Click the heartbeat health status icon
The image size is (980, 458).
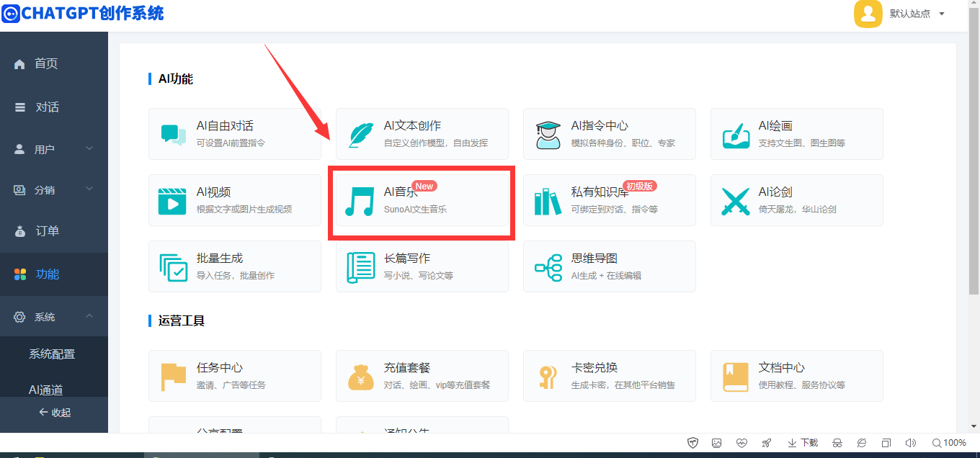pyautogui.click(x=741, y=443)
